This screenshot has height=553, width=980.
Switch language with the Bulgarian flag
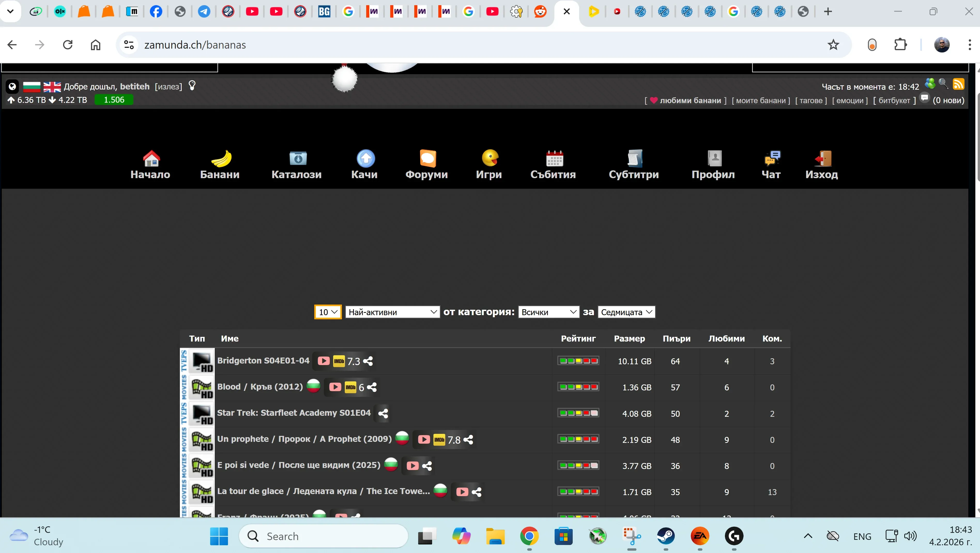click(32, 87)
